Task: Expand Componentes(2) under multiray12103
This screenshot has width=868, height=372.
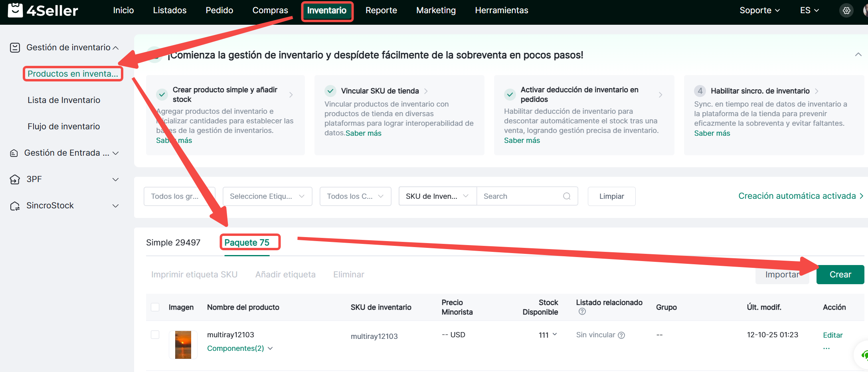Action: coord(239,348)
